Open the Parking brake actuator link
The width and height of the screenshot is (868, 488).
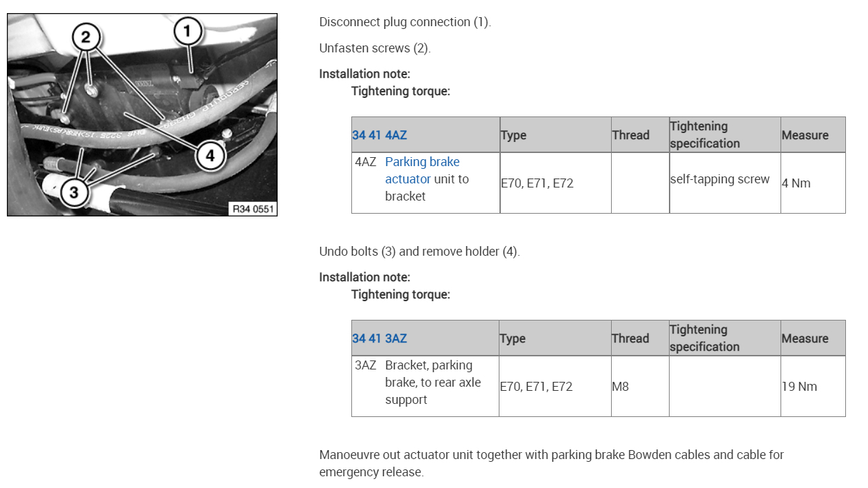point(422,170)
